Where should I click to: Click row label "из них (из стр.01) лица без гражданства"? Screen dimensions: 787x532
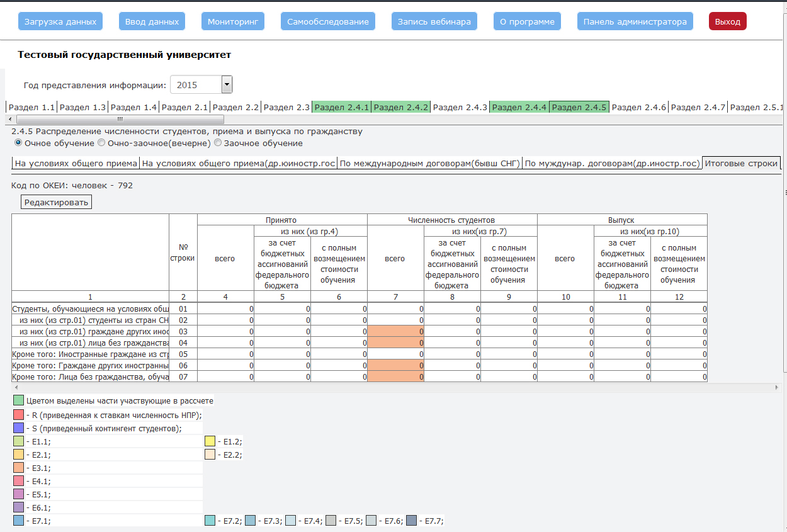(91, 342)
